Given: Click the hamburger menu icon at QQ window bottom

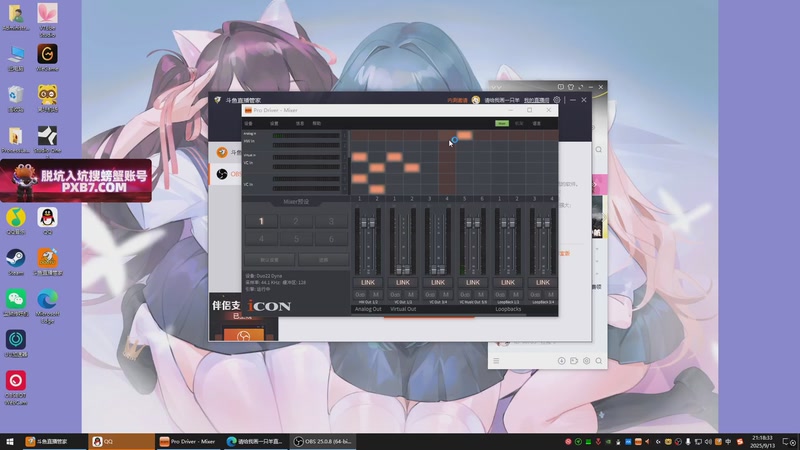Looking at the screenshot, I should tap(496, 361).
